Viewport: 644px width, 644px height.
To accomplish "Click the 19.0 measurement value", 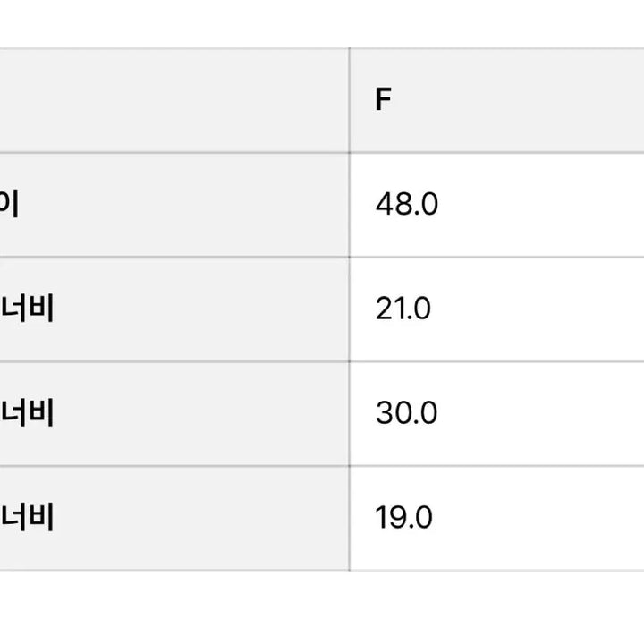I will pos(403,518).
